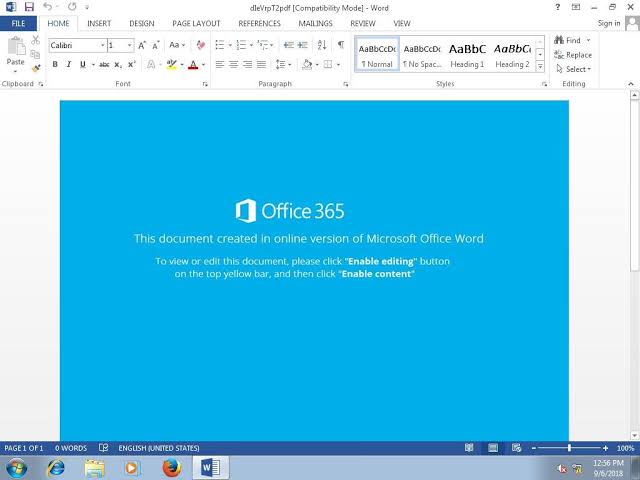The height and width of the screenshot is (480, 640).
Task: Open Read Mode view in status bar
Action: [469, 448]
